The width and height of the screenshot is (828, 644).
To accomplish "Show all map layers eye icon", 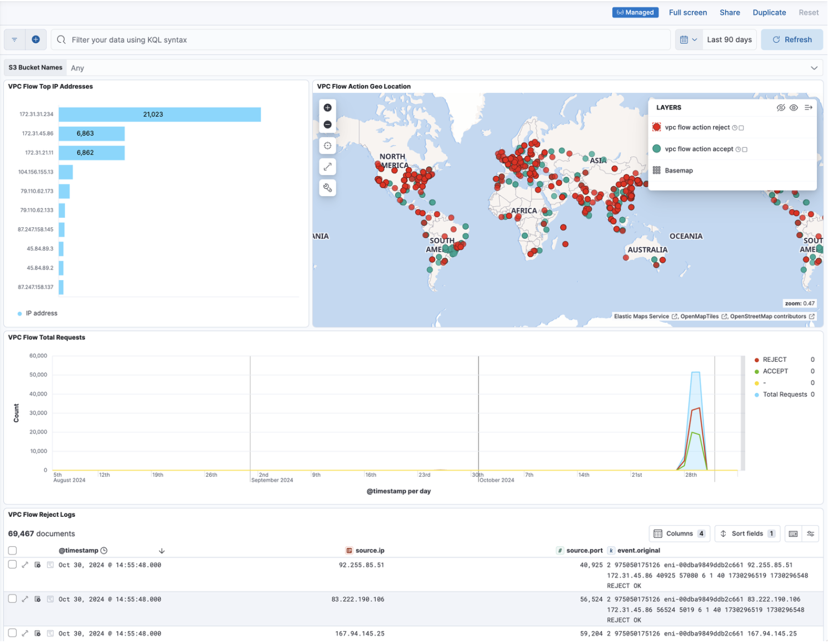I will pyautogui.click(x=794, y=108).
